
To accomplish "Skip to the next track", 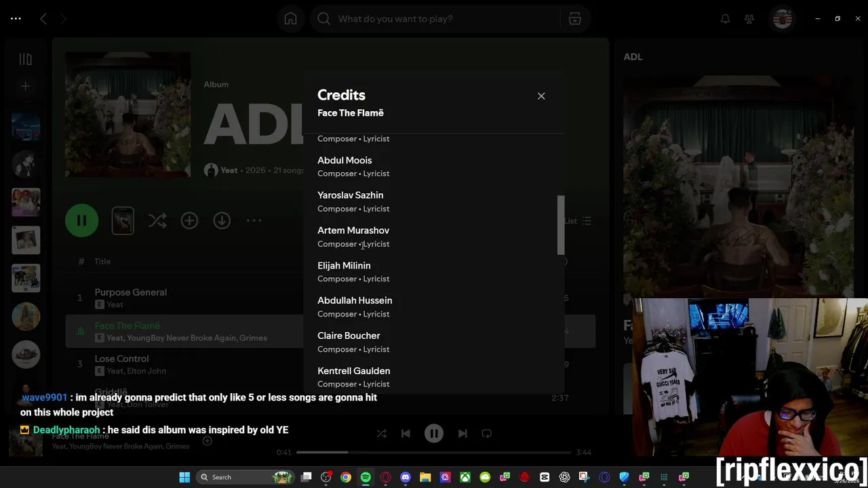I will coord(462,434).
